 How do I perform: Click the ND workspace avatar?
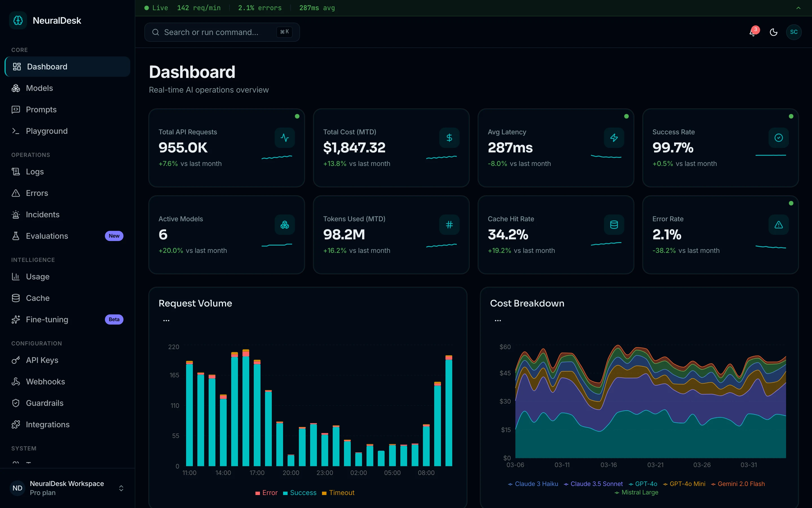click(x=17, y=488)
